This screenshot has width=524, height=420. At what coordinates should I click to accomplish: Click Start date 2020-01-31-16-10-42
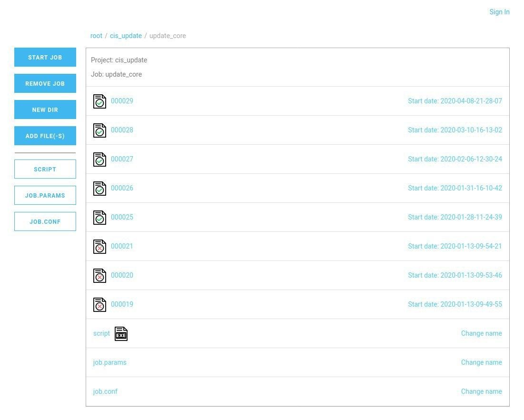coord(455,188)
